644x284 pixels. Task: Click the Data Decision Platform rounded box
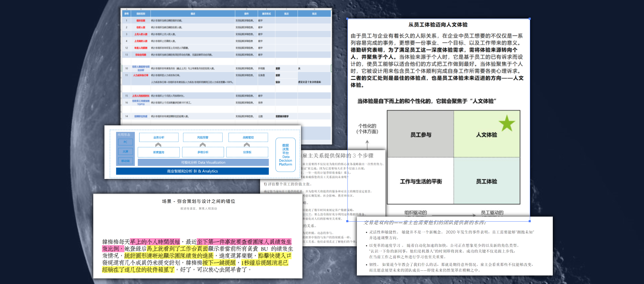[x=286, y=155]
